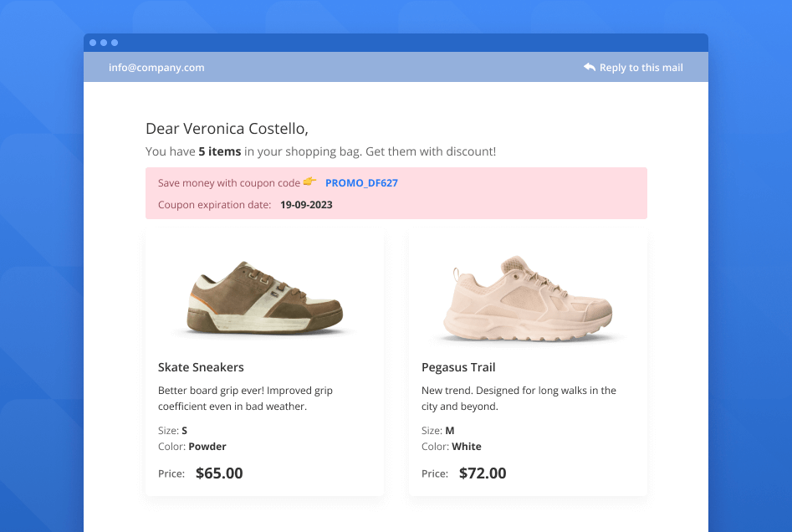Click the Pegasus Trail description text

519,398
